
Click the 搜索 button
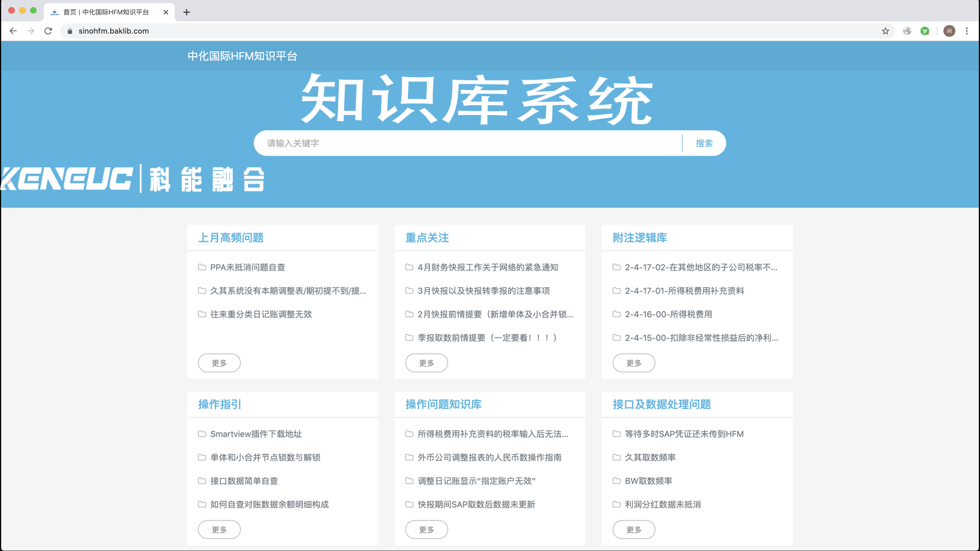(704, 143)
